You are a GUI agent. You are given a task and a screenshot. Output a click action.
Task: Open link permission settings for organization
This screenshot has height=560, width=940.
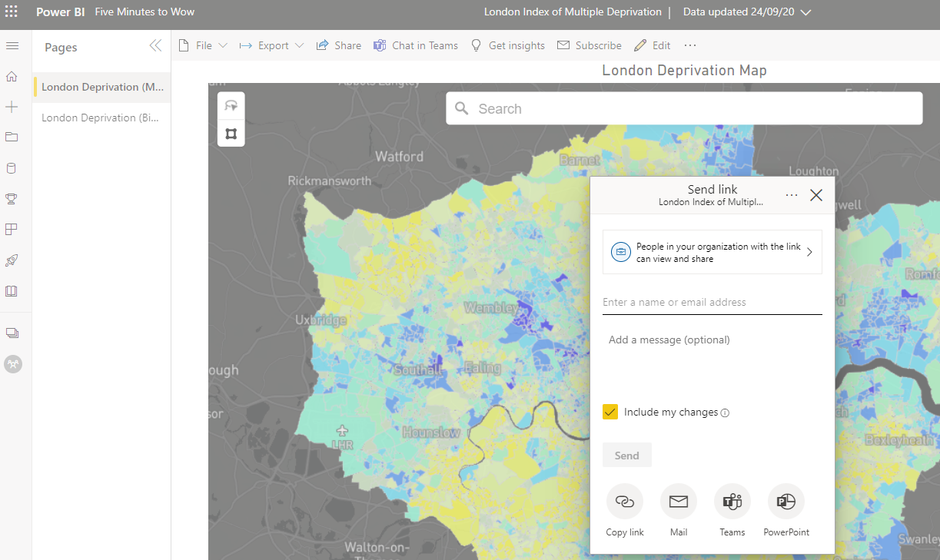[x=712, y=253]
